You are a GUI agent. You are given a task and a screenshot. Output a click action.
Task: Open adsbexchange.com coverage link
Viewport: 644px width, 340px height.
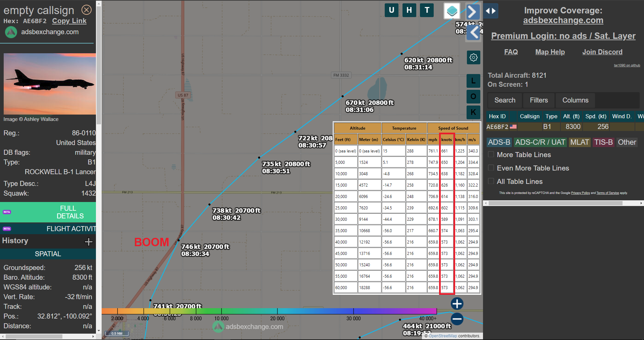pyautogui.click(x=563, y=20)
